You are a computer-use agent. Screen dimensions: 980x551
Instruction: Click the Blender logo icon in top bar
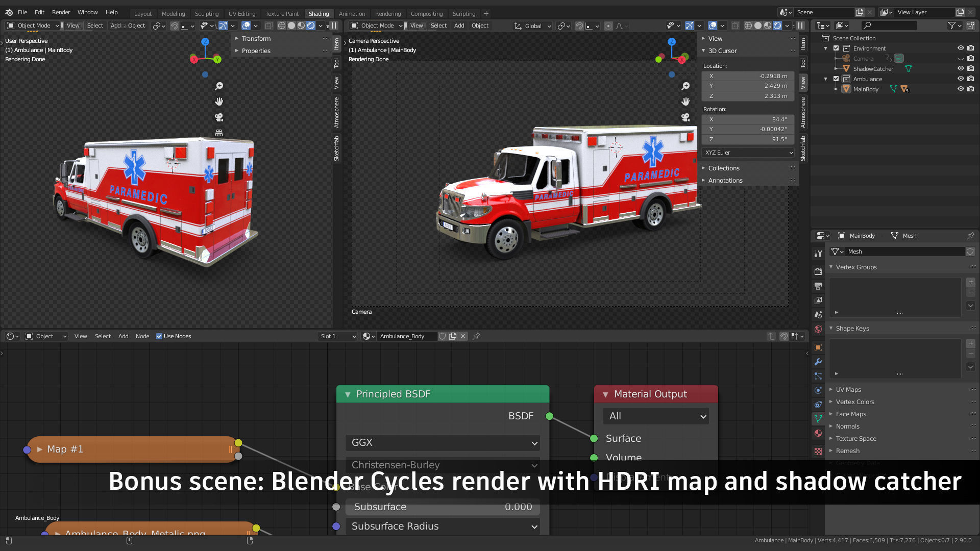pyautogui.click(x=9, y=12)
